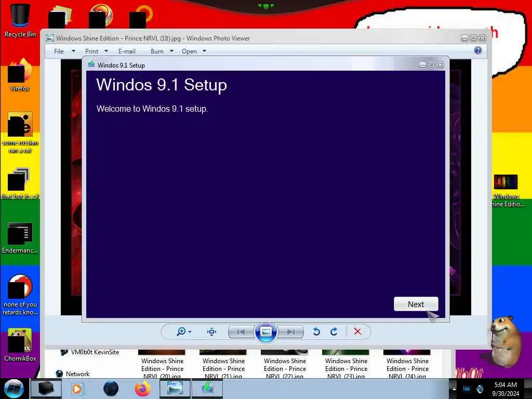Click the green arrow taskbar app
The height and width of the screenshot is (399, 532).
207,389
